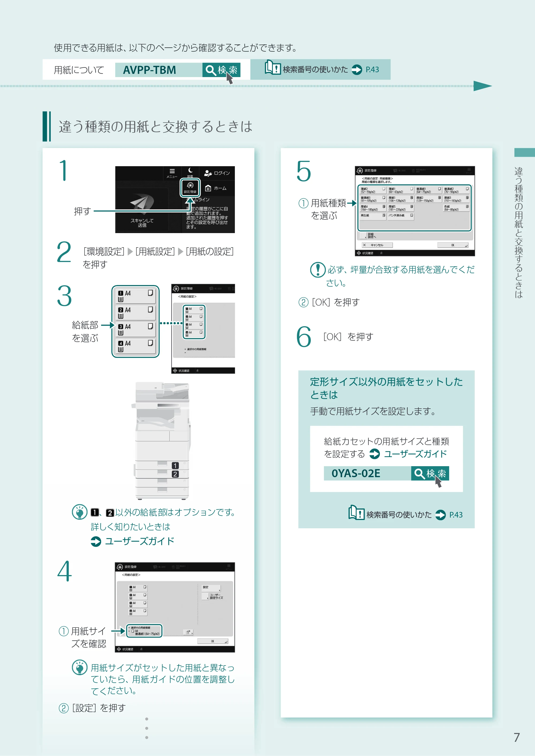
Task: Select 普通紙1 (64~75g/m2) paper type
Action: point(428,190)
